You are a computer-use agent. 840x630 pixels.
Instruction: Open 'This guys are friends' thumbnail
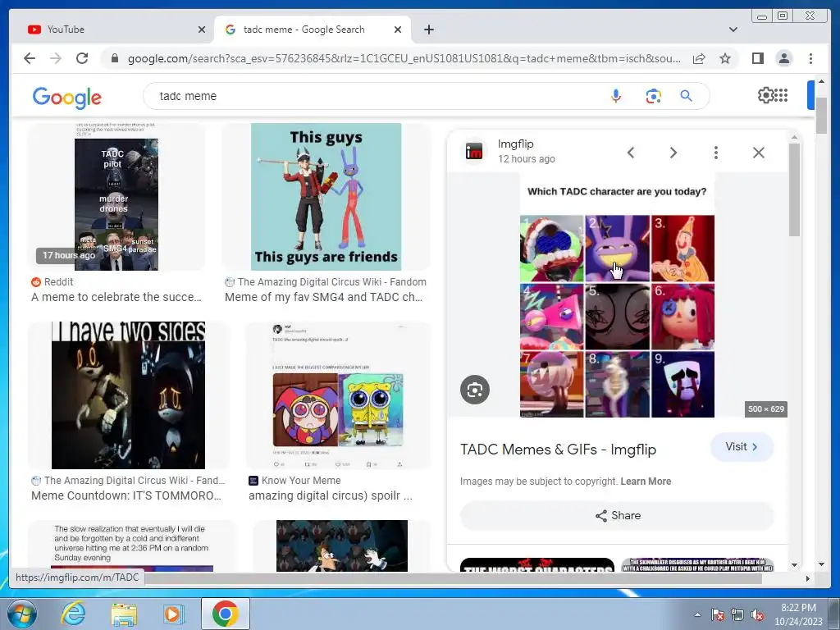tap(326, 197)
